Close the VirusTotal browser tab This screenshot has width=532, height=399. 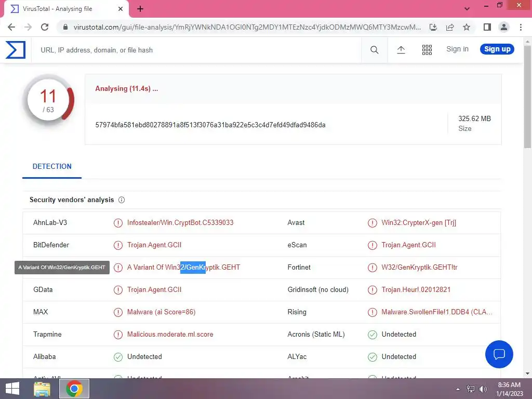tap(121, 9)
